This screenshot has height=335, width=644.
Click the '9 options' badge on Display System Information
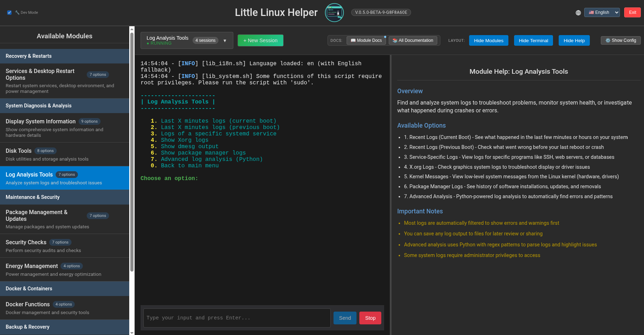(x=89, y=121)
